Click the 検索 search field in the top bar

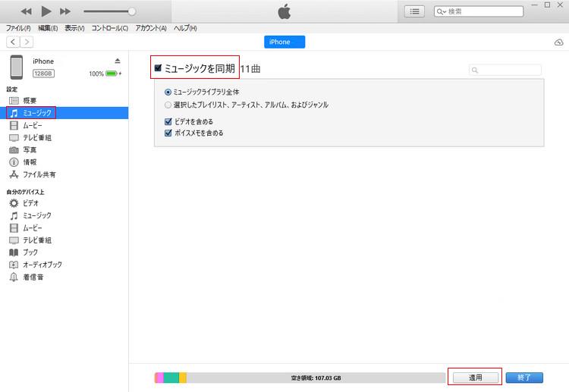(479, 11)
